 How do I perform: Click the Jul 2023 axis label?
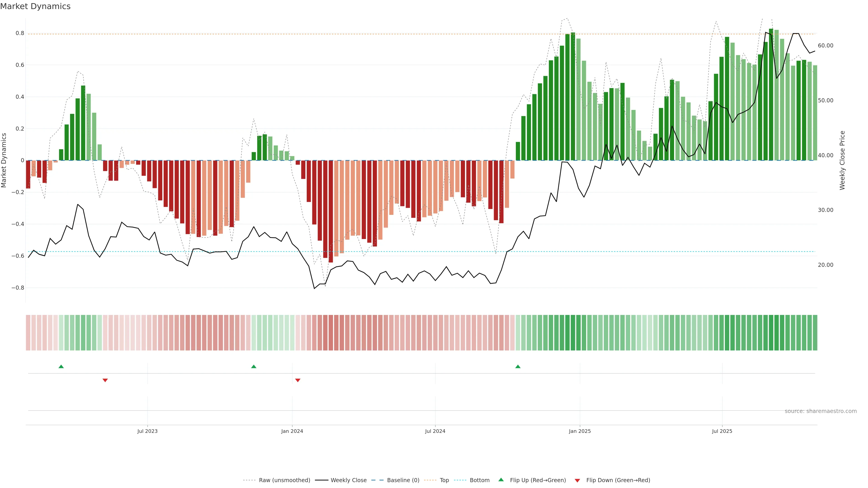[x=147, y=431]
